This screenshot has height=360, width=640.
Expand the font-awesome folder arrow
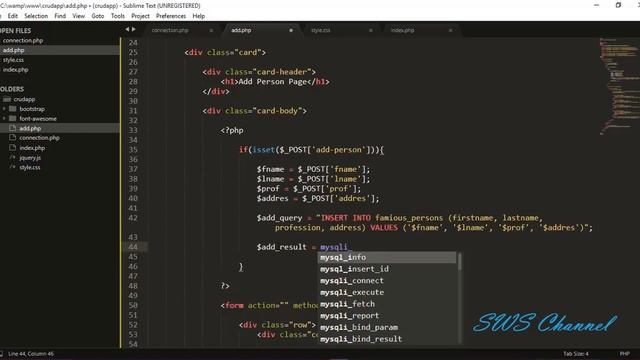pos(4,119)
